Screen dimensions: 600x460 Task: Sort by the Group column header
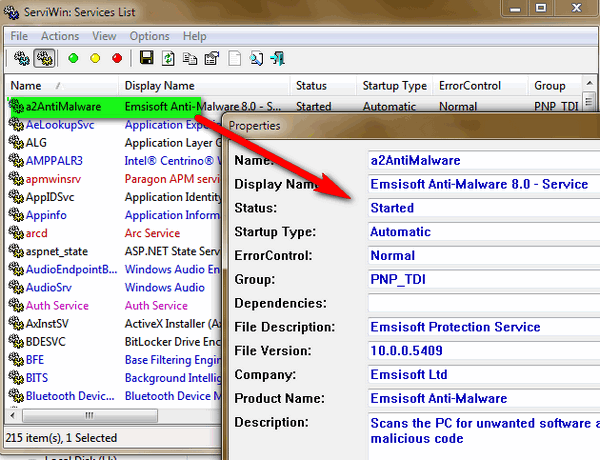pos(554,85)
